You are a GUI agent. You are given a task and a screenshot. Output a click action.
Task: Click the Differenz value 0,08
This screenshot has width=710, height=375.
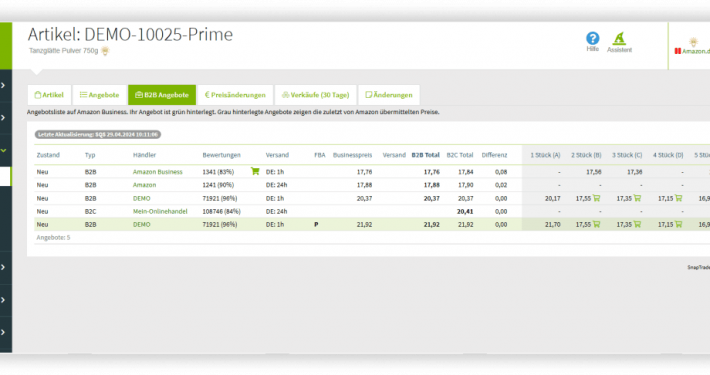click(x=501, y=172)
